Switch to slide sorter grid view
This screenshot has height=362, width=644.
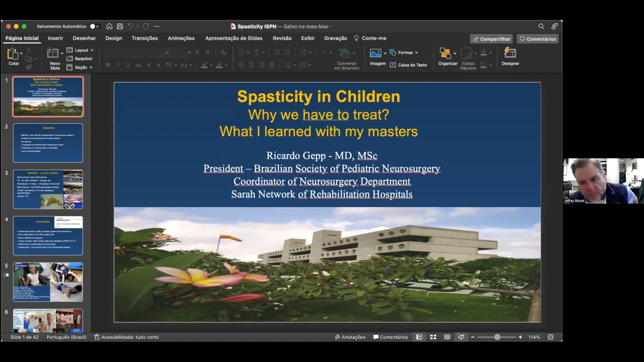pyautogui.click(x=433, y=337)
